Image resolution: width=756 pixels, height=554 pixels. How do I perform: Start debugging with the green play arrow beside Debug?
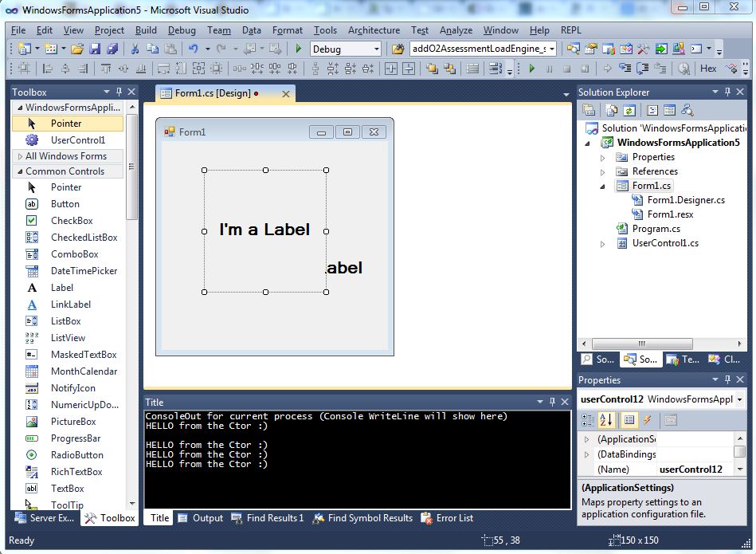coord(299,49)
